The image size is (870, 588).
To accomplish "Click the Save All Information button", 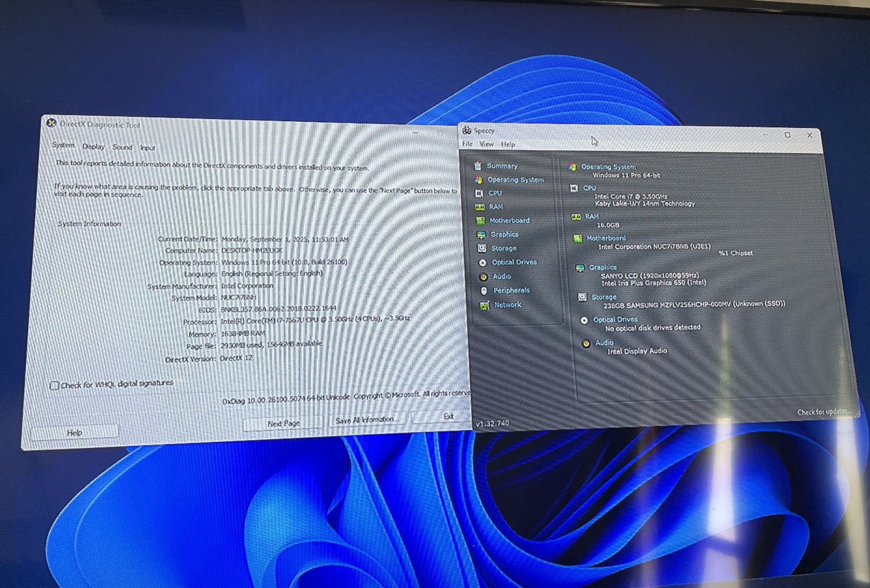I will click(367, 420).
